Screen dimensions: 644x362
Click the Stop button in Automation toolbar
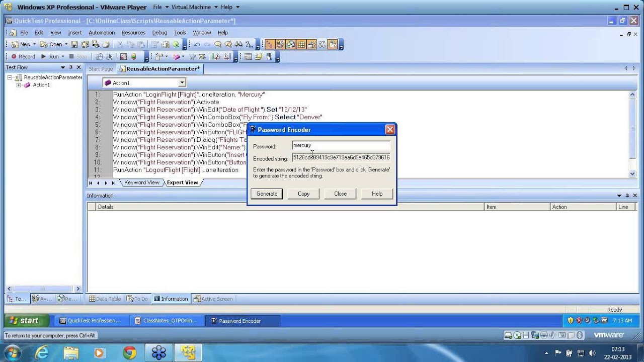pyautogui.click(x=78, y=57)
